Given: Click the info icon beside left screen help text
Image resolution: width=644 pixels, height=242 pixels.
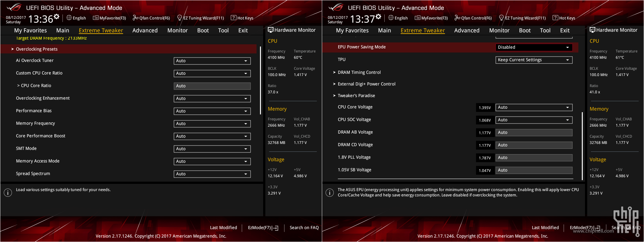Looking at the screenshot, I should (8, 192).
